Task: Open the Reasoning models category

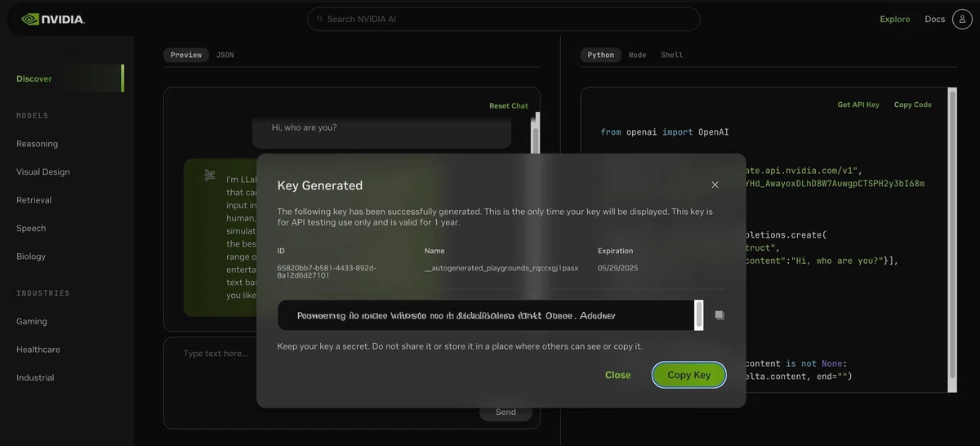Action: [38, 144]
